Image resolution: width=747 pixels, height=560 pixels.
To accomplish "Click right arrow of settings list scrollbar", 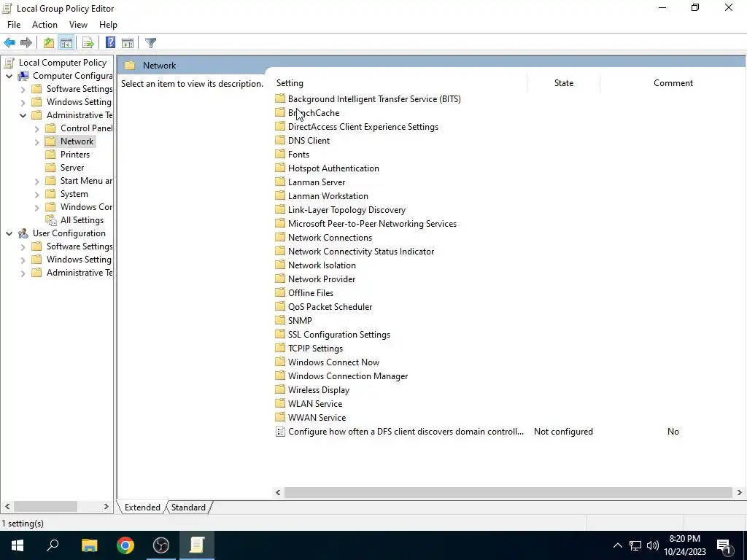I will click(x=740, y=492).
